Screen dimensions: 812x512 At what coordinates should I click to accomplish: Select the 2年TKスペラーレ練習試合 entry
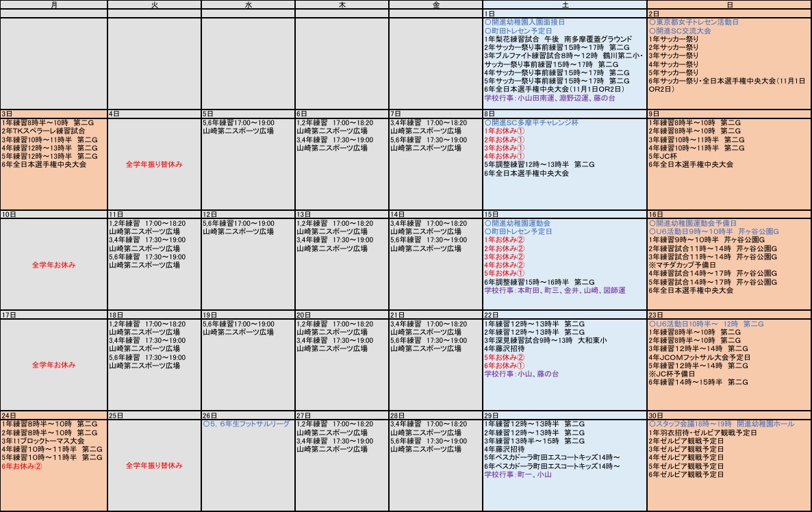pos(44,131)
